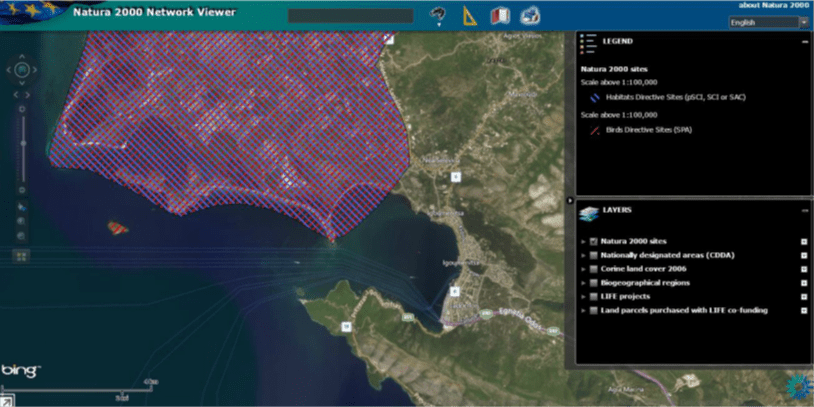Expand the LIFE projects tree arrow
Screen dimensions: 814x407
pos(583,297)
